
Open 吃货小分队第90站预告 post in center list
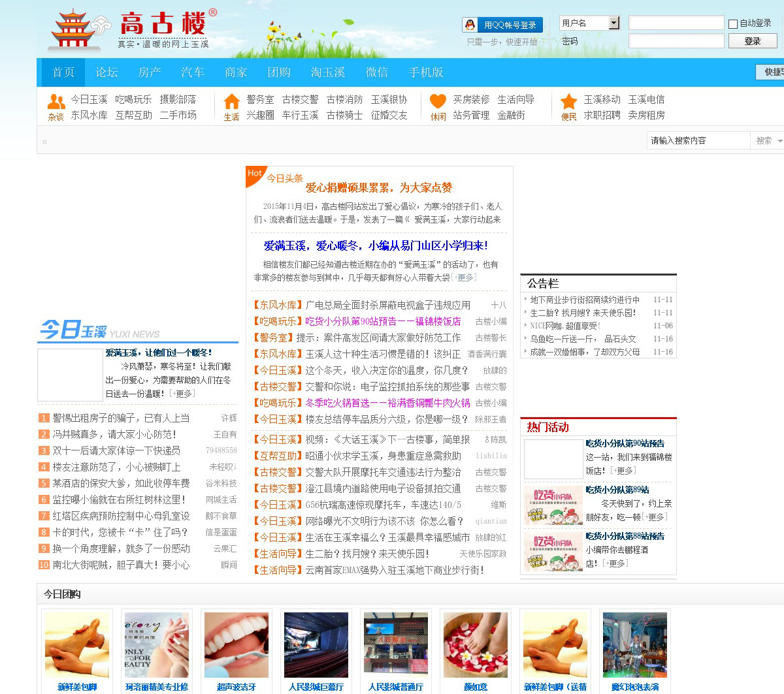[x=383, y=321]
